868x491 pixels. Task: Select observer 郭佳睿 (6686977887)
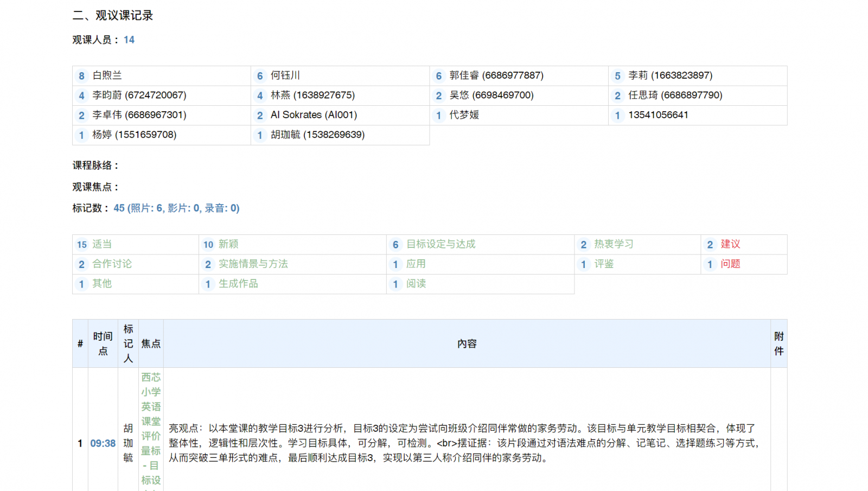click(496, 75)
